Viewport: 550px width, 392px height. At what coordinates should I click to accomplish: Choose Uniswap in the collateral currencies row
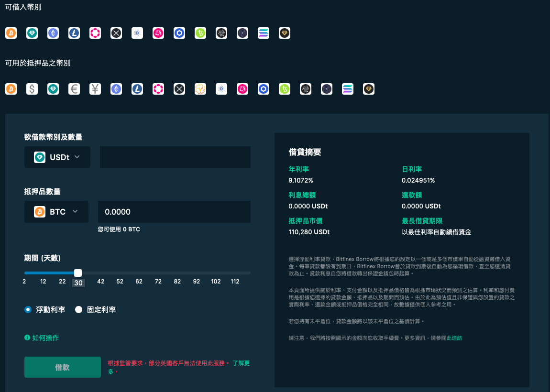click(x=242, y=89)
